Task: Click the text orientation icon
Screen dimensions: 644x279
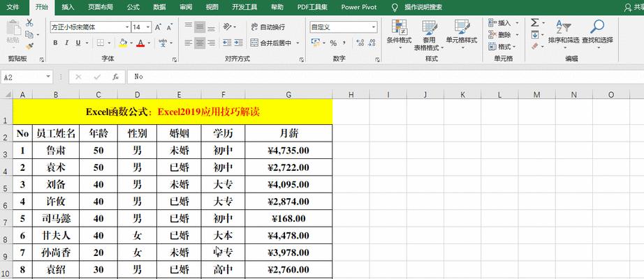Action: tap(227, 27)
